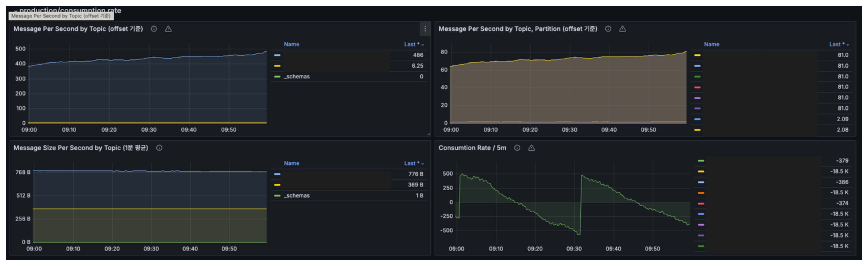
Task: Click info icon on Topic, Partition panel
Action: tap(608, 29)
